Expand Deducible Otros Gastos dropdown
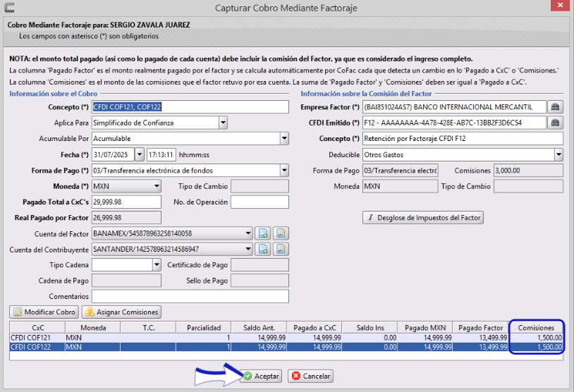The image size is (574, 392). (558, 154)
